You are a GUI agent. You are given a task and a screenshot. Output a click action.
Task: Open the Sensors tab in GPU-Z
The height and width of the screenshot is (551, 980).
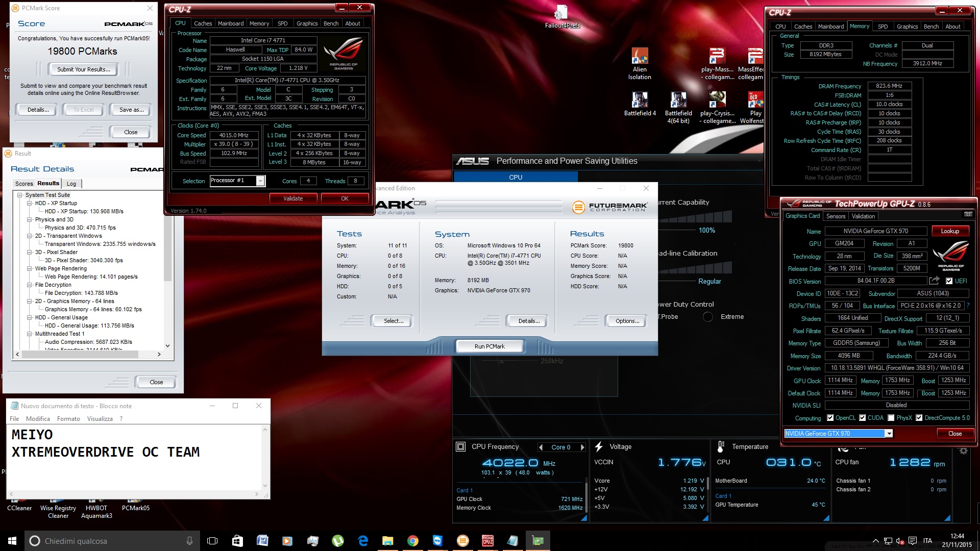(x=836, y=216)
